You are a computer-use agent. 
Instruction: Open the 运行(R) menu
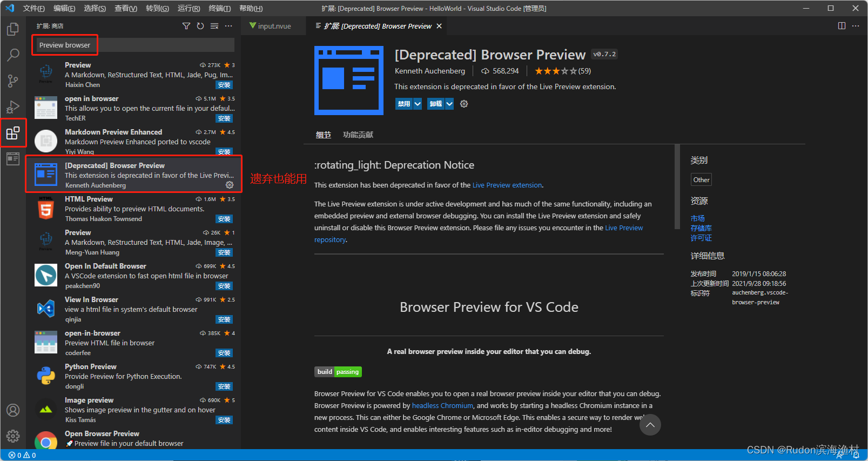point(189,8)
